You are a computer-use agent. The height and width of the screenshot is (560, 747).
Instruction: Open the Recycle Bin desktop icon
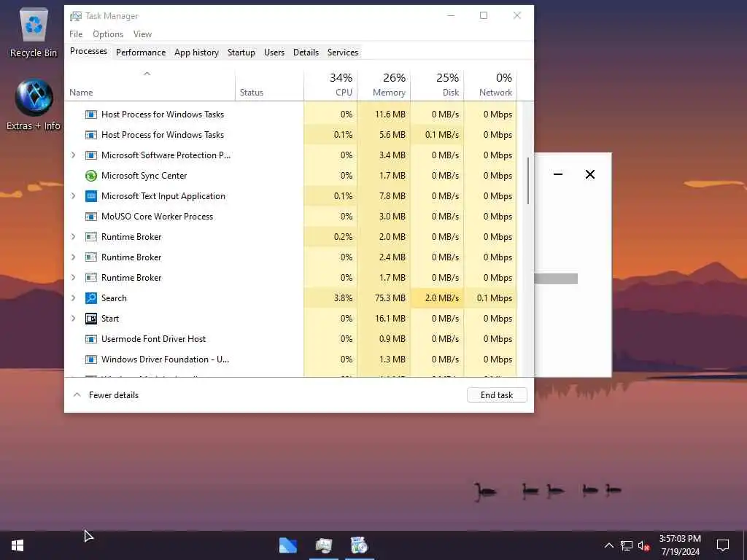pos(34,32)
